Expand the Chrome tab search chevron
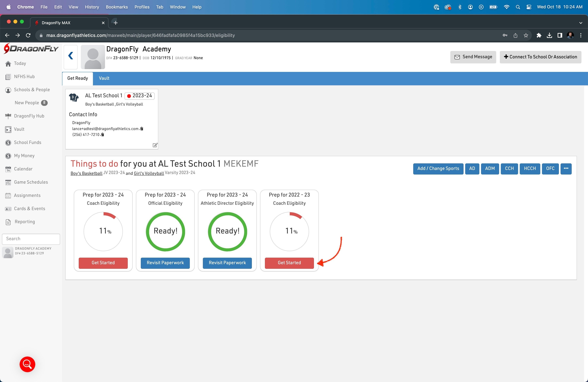Screen dimensions: 588x382 581,23
